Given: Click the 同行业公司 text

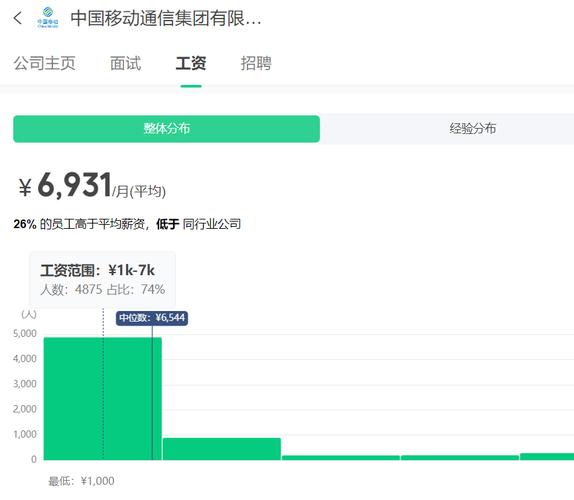Looking at the screenshot, I should point(212,224).
